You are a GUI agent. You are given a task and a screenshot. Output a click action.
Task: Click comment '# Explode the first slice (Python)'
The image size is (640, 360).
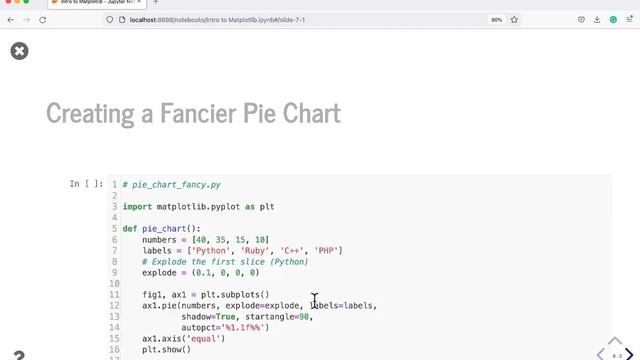click(x=225, y=262)
